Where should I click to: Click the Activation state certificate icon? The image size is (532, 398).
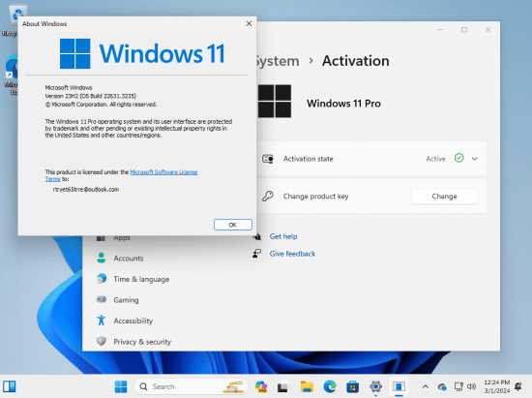(x=268, y=159)
